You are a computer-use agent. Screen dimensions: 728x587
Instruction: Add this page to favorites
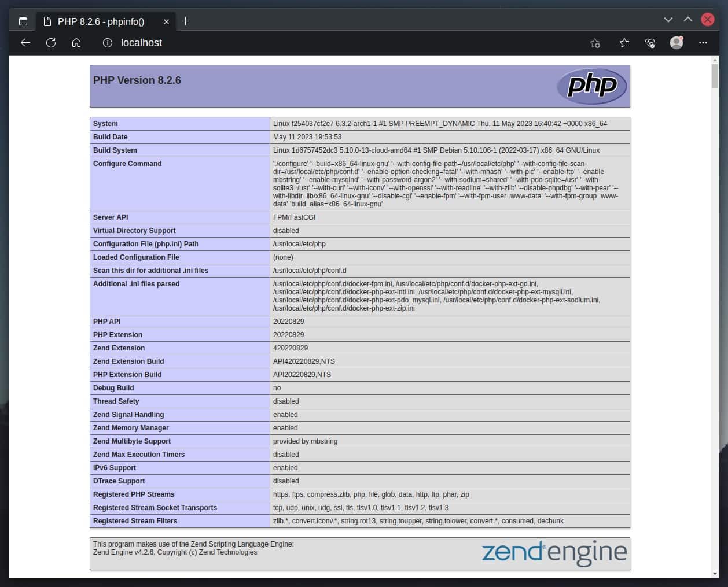(595, 43)
